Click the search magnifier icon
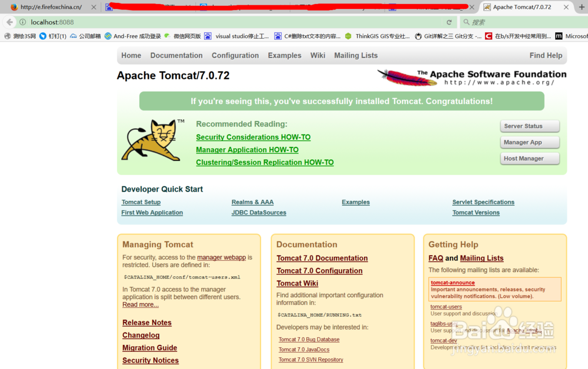588x369 pixels. point(466,22)
